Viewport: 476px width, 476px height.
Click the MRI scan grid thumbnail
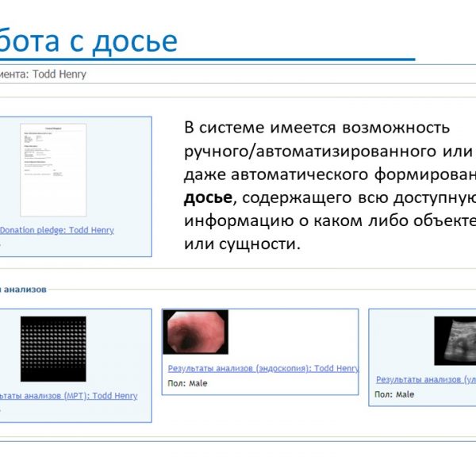point(53,349)
